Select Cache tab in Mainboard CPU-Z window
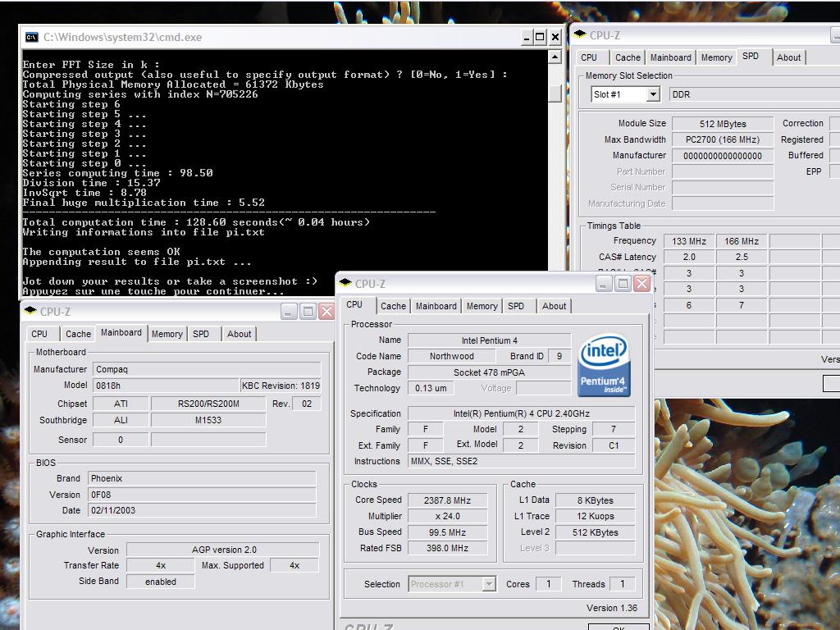This screenshot has width=840, height=630. 78,334
